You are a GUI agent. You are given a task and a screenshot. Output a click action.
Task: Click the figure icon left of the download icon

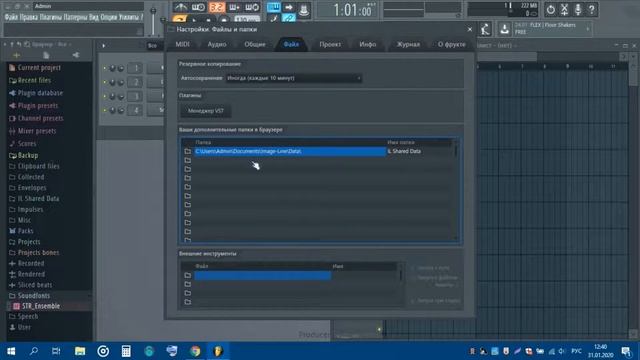pyautogui.click(x=485, y=29)
